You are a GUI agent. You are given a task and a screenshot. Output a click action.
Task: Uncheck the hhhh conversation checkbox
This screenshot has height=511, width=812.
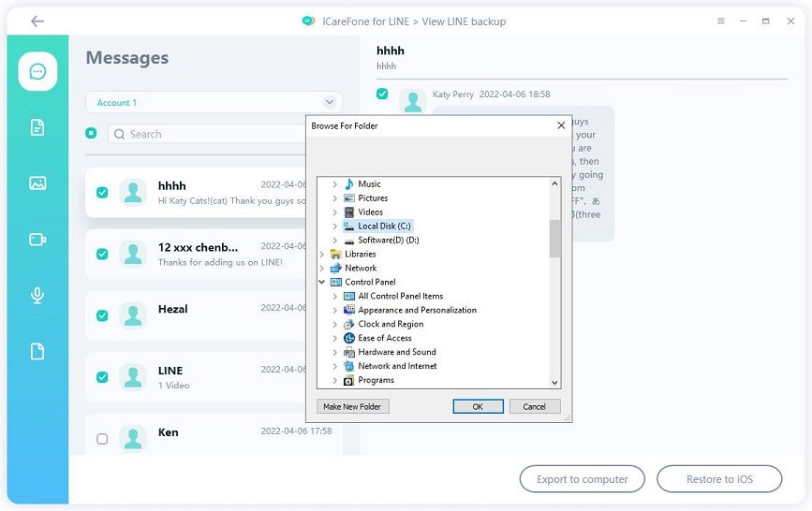point(102,193)
